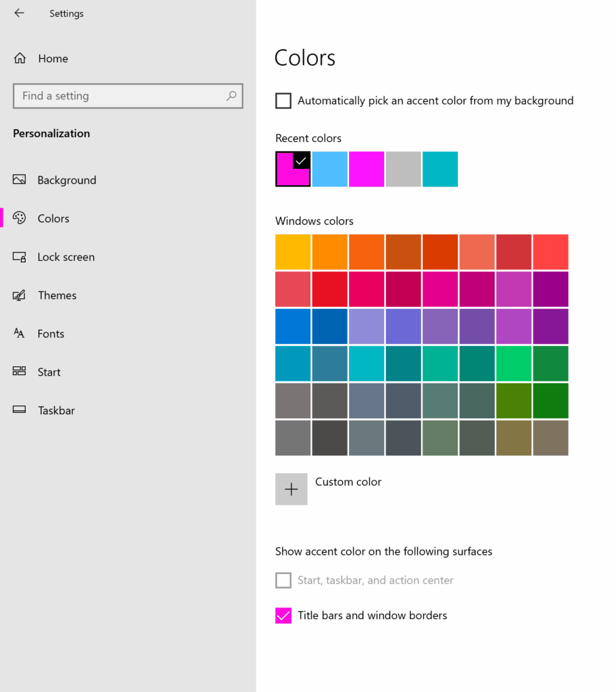Click the back arrow in Settings
The image size is (616, 692).
coord(19,14)
